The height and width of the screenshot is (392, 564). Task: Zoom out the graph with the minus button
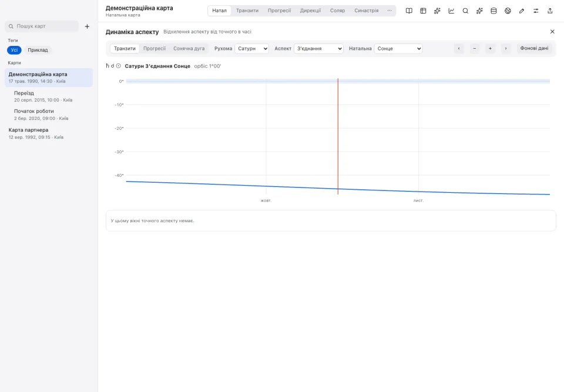point(475,48)
